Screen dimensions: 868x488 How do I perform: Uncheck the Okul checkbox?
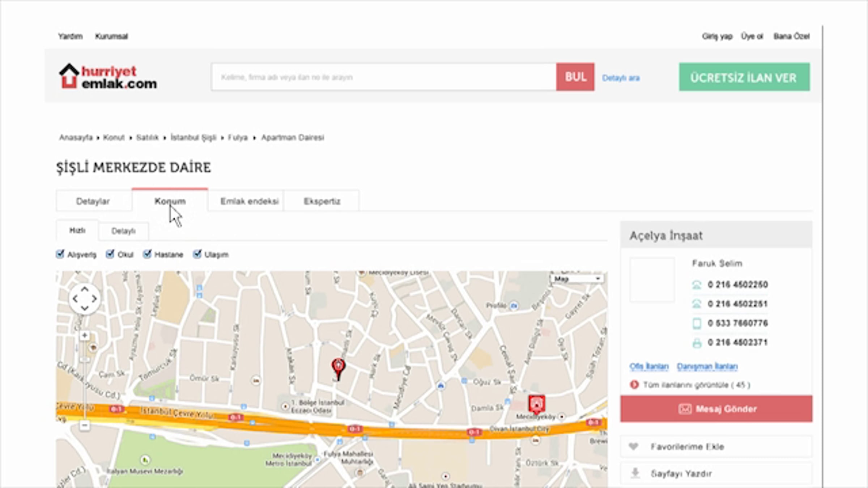(x=110, y=254)
